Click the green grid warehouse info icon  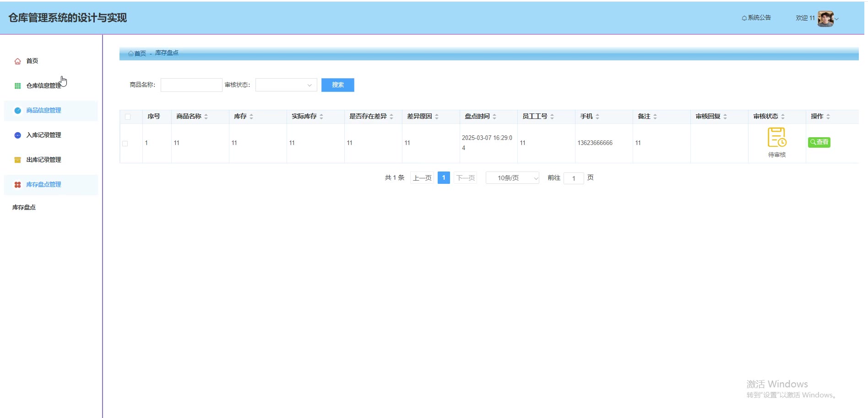tap(17, 86)
